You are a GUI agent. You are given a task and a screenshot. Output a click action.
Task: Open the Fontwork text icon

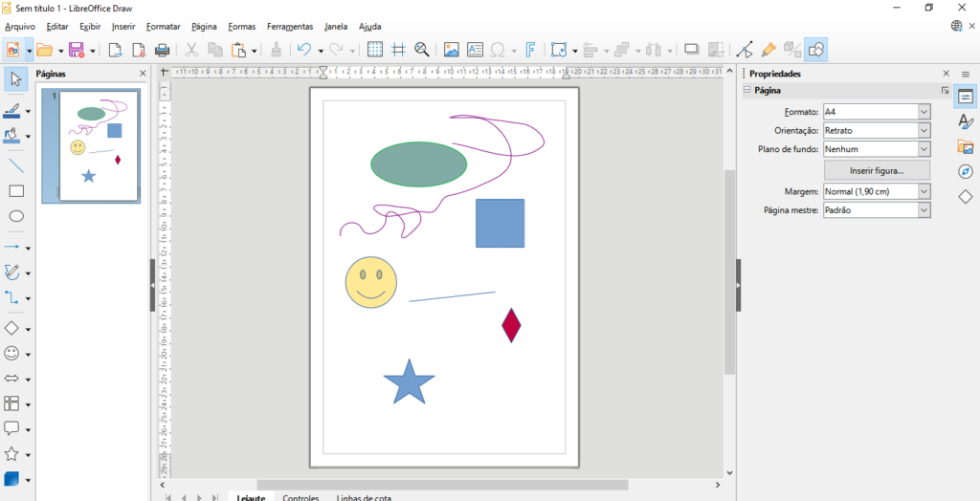pyautogui.click(x=530, y=50)
